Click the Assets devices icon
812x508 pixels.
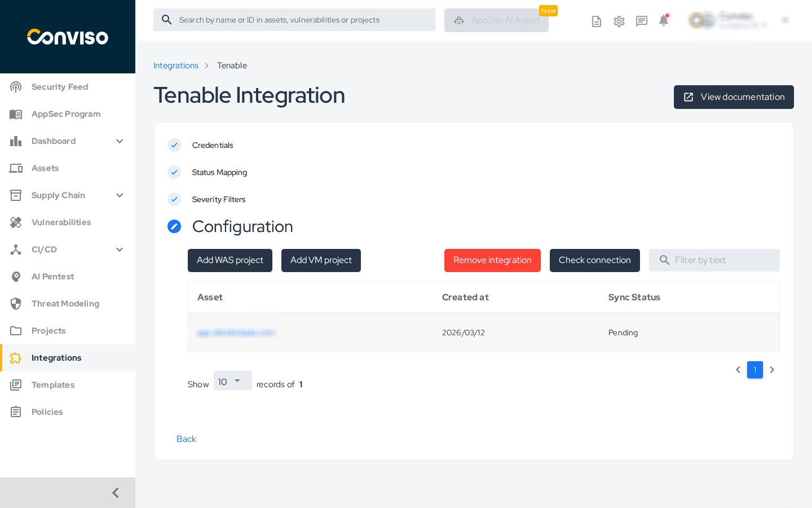coord(16,168)
